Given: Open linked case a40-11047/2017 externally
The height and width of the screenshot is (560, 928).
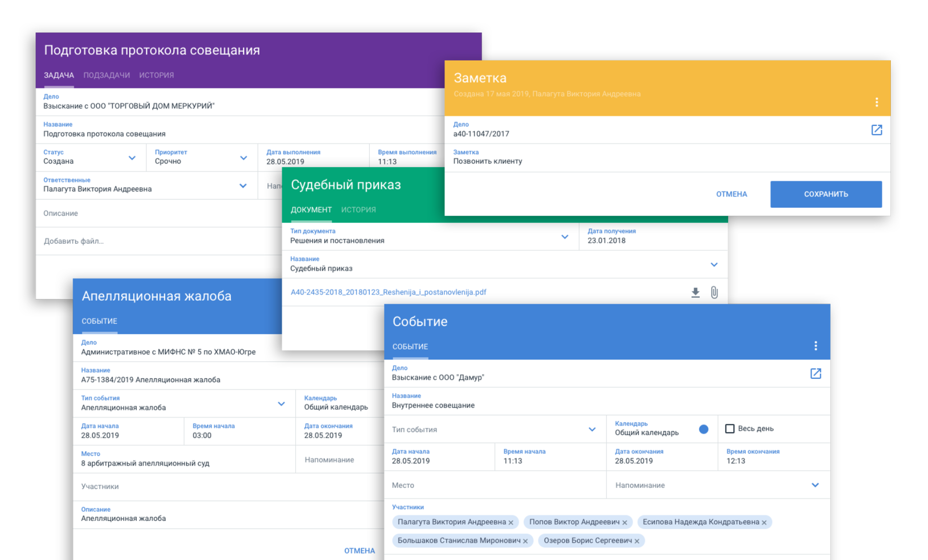Looking at the screenshot, I should tap(876, 130).
